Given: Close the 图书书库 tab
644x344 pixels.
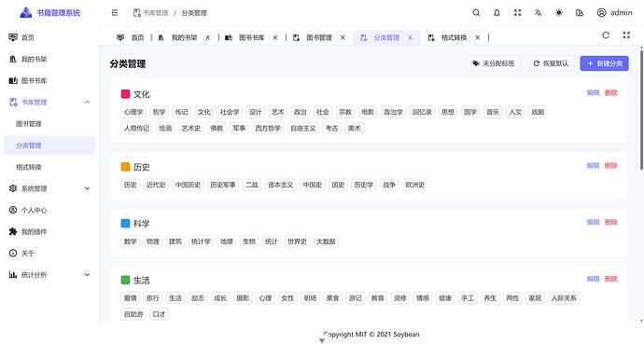Looking at the screenshot, I should (x=275, y=37).
